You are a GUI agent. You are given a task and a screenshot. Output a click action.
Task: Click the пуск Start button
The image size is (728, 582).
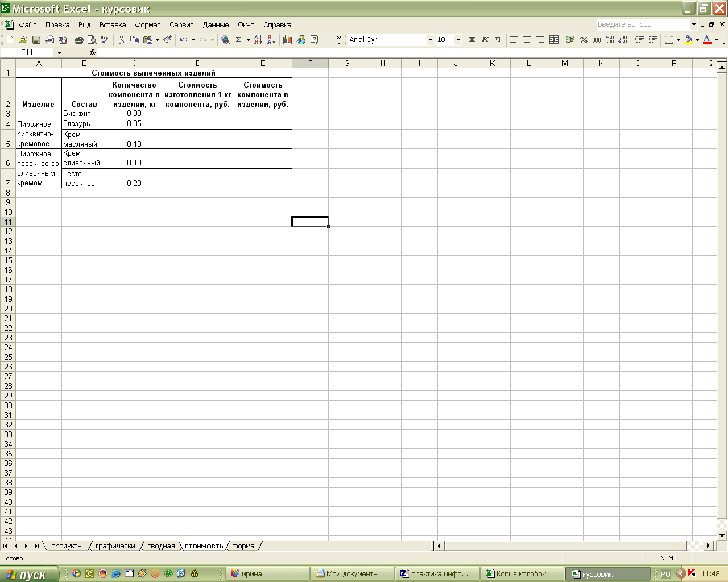click(29, 574)
